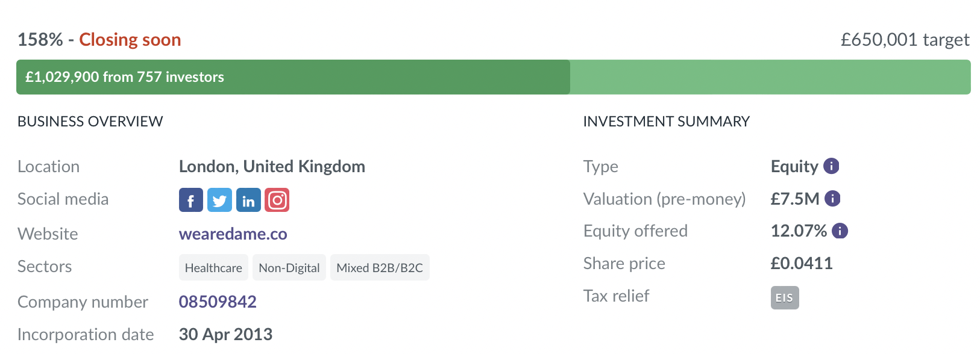This screenshot has width=980, height=354.
Task: Open company number 08509842 link
Action: click(x=218, y=302)
